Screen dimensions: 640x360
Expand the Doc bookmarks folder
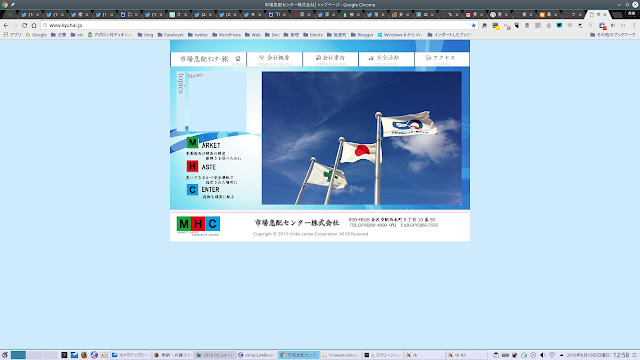272,35
